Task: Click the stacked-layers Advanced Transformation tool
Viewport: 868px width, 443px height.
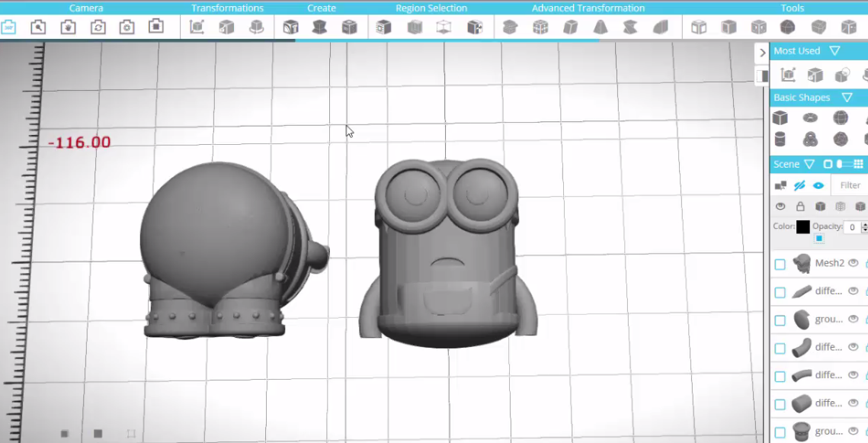Action: tap(510, 27)
